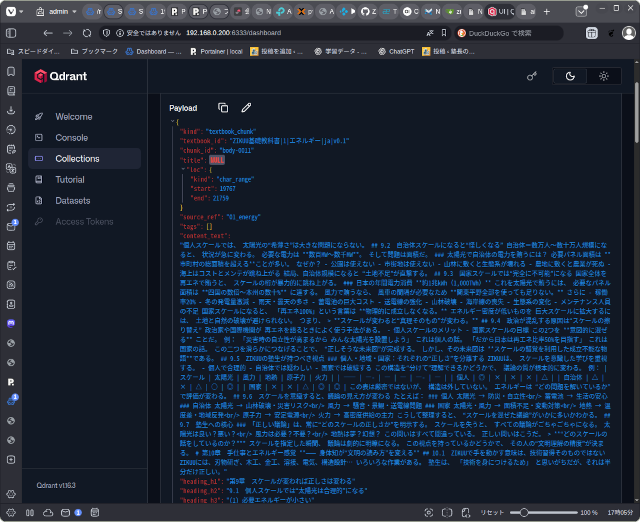
Task: Open the API key settings icon
Action: 533,76
